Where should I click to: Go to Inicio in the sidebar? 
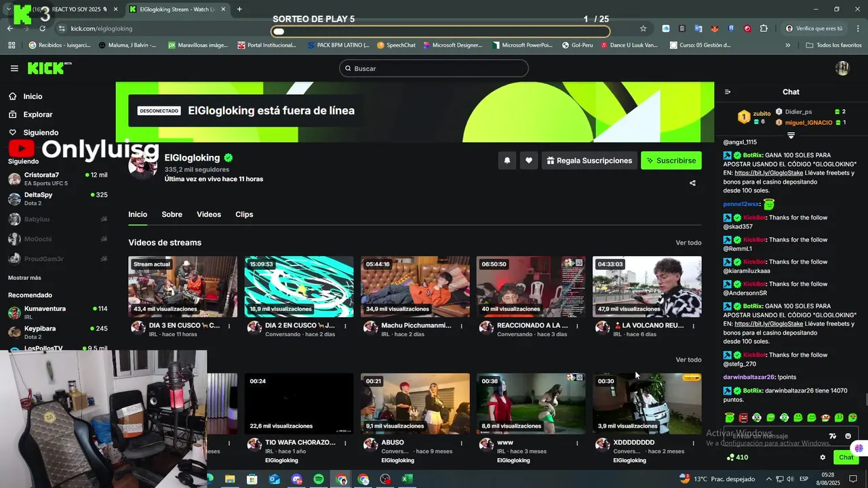(33, 96)
